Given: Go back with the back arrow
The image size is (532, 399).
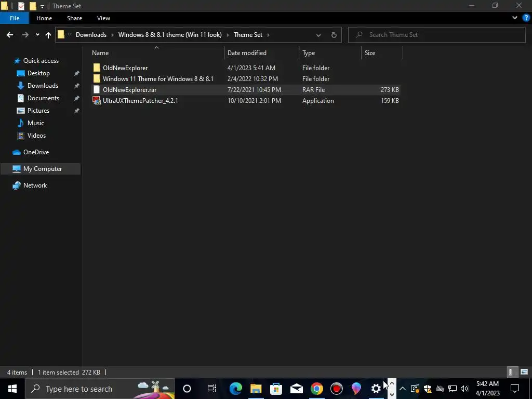Looking at the screenshot, I should [x=10, y=35].
